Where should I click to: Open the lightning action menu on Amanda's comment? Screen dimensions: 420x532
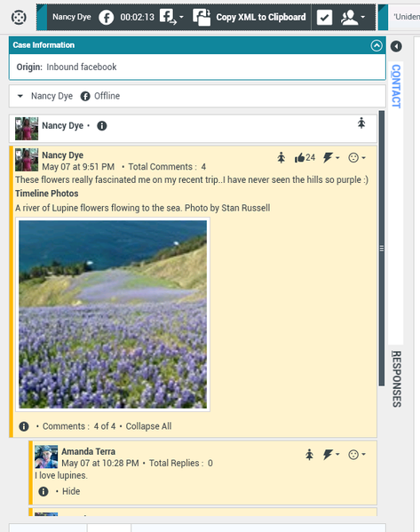click(x=331, y=455)
